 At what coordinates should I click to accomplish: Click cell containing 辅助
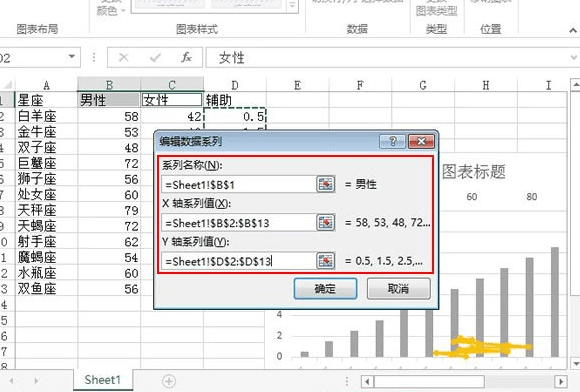235,100
